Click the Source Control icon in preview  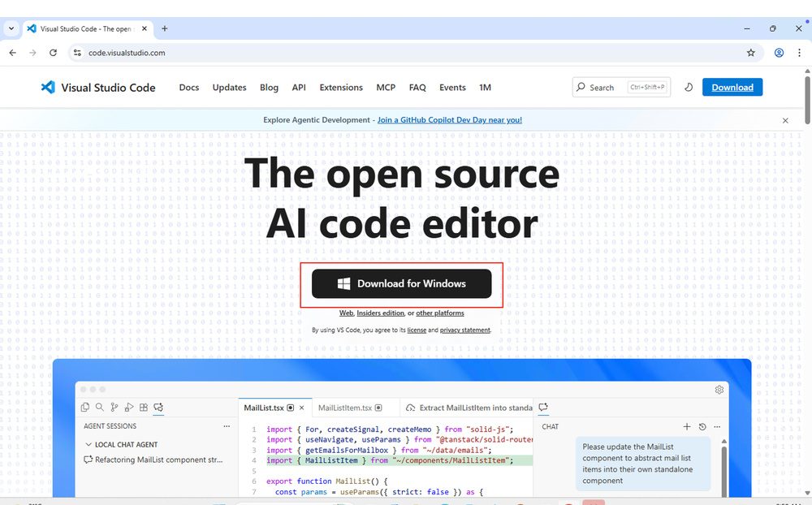pyautogui.click(x=114, y=408)
